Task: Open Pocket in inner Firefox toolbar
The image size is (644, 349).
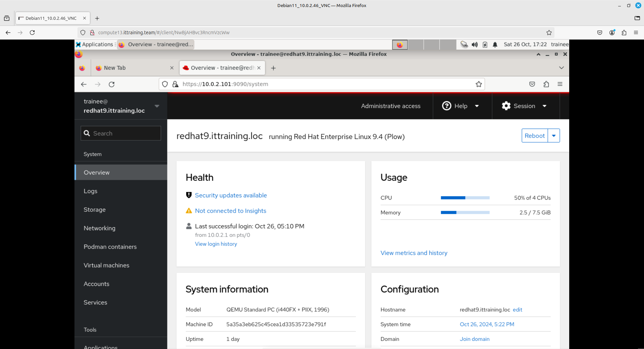Action: pyautogui.click(x=532, y=84)
